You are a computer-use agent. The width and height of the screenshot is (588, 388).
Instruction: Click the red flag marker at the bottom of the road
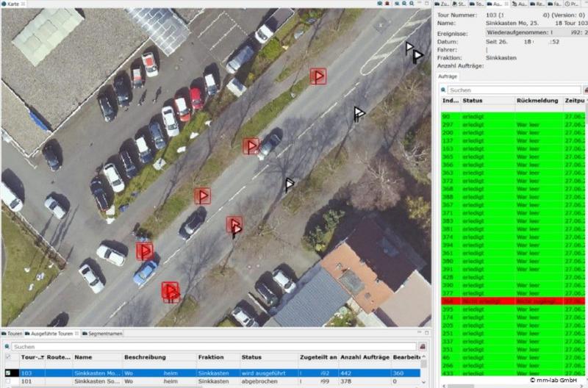tap(171, 292)
